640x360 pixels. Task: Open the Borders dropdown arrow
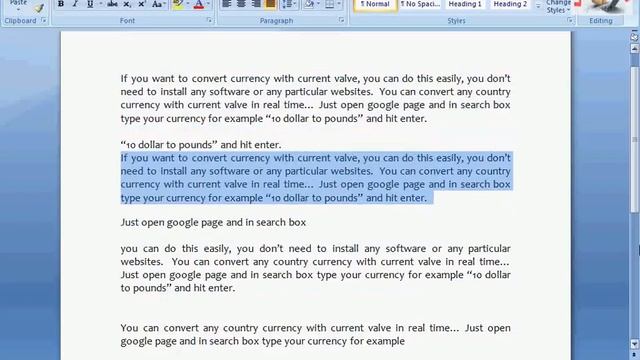point(339,4)
